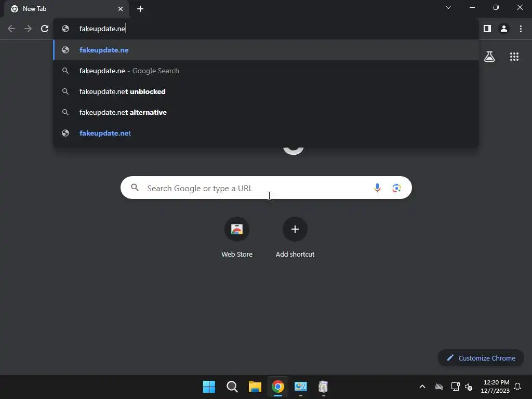Click the Chrome taskbar icon
532x399 pixels.
278,387
